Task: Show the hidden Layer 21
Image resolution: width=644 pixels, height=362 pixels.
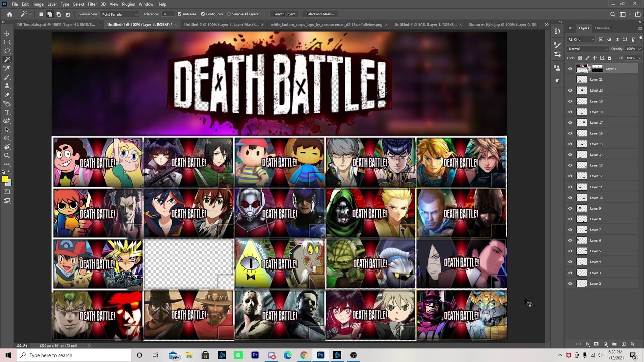Action: pyautogui.click(x=570, y=79)
